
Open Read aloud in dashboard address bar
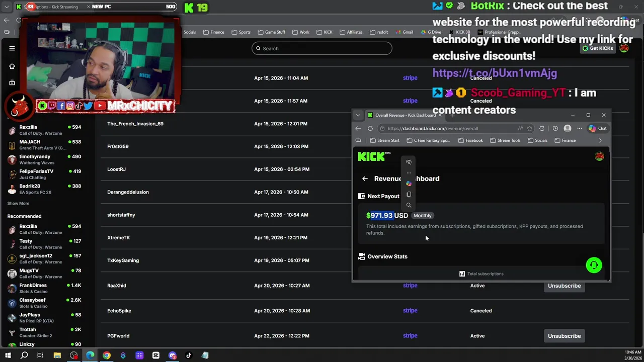coord(520,128)
